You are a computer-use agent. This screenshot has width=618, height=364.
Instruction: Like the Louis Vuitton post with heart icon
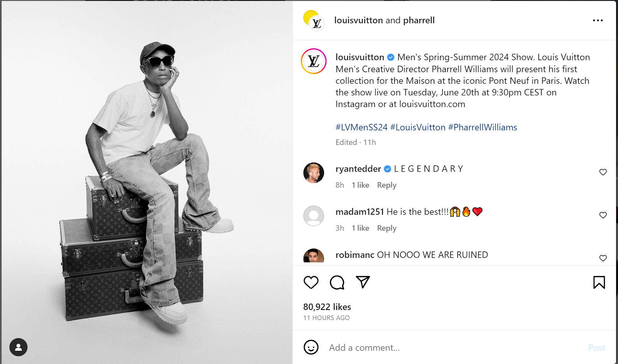(311, 283)
